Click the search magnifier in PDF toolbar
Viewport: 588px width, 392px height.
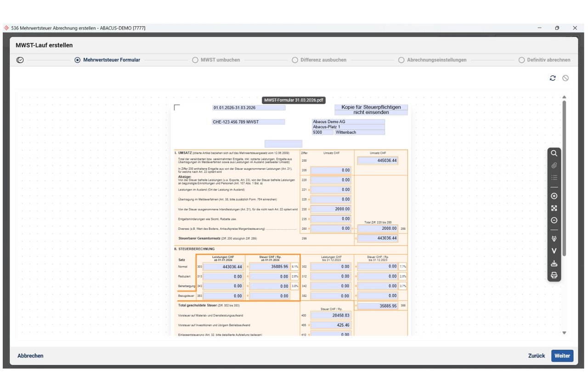[554, 153]
